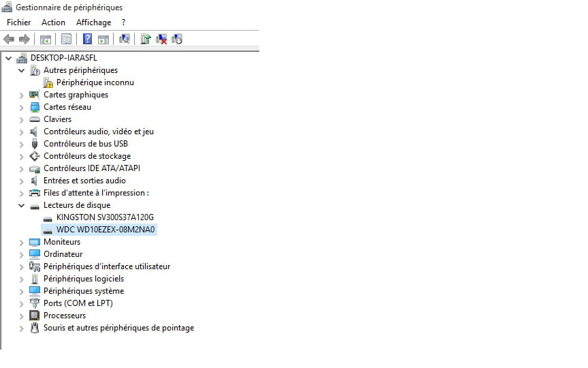
Task: Expand Contrôleurs IDE ATA/ATAPI
Action: (x=21, y=169)
